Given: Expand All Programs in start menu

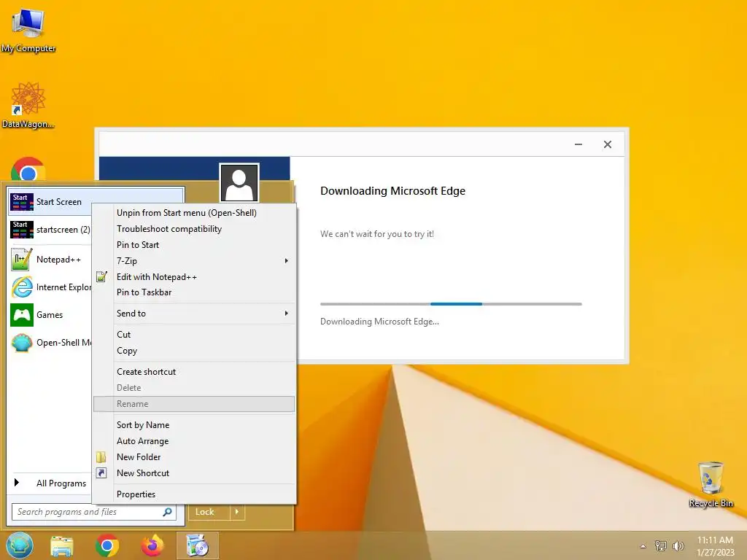Looking at the screenshot, I should pyautogui.click(x=50, y=483).
